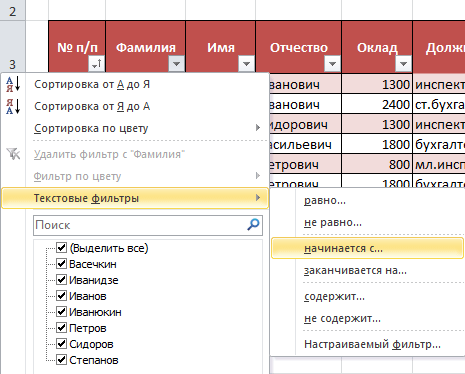Expand the Фильтр по цвету submenu arrow

tap(258, 176)
